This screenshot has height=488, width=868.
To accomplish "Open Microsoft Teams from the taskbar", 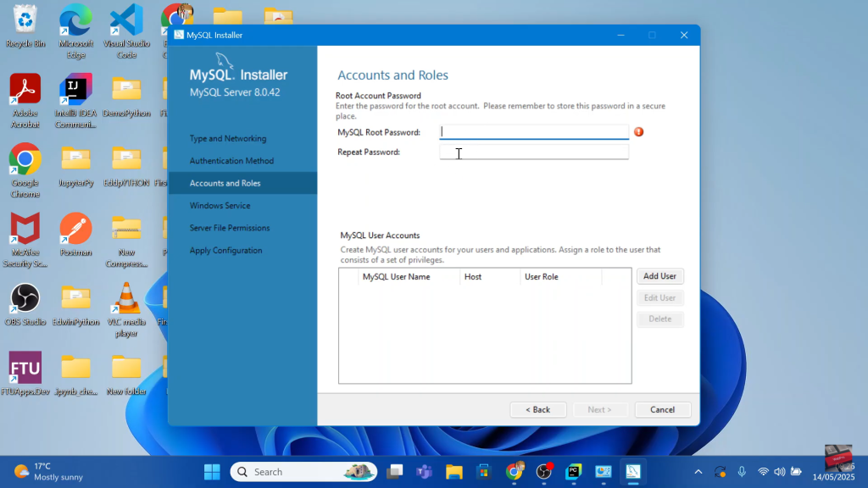I will point(425,472).
